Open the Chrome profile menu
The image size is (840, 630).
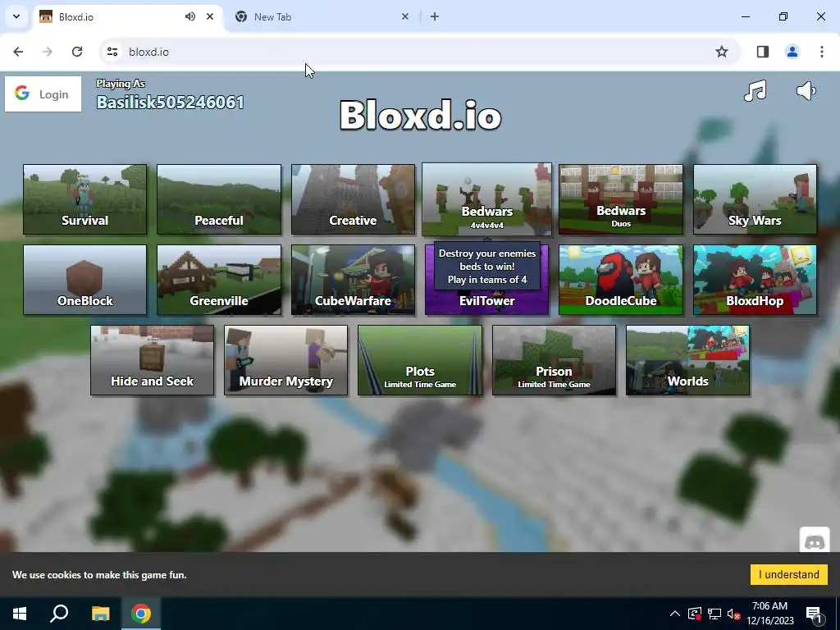(x=792, y=52)
